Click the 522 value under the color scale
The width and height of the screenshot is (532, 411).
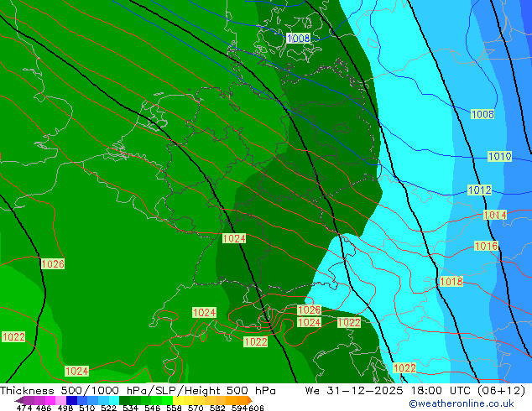pyautogui.click(x=108, y=408)
